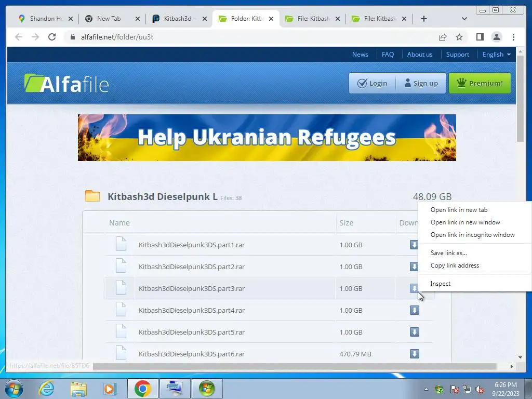Open the Chrome side panel icon
This screenshot has width=532, height=399.
(480, 37)
